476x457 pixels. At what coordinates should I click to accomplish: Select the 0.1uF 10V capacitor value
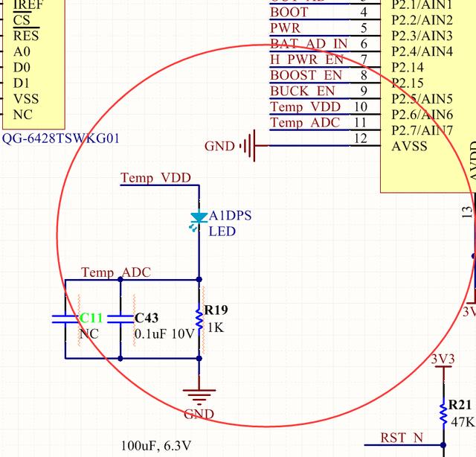164,334
